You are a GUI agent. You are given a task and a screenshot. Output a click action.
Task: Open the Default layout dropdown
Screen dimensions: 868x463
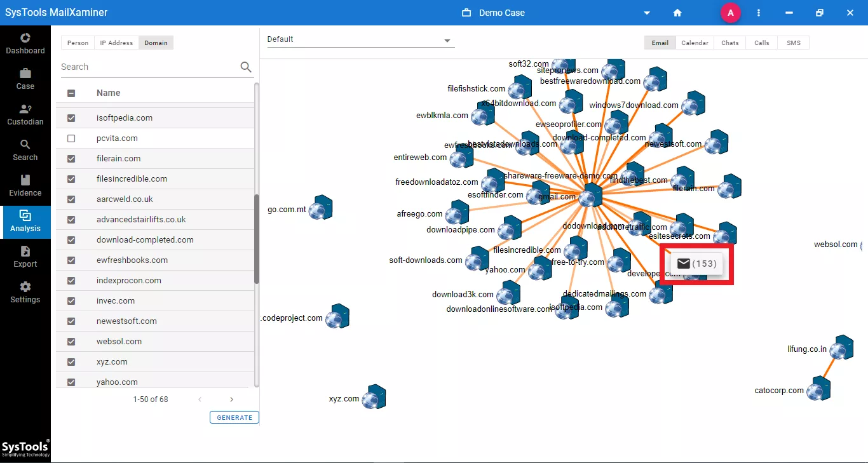[x=360, y=39]
